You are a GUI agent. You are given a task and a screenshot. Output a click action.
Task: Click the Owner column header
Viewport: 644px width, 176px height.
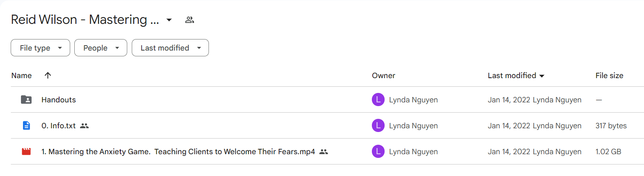[383, 76]
